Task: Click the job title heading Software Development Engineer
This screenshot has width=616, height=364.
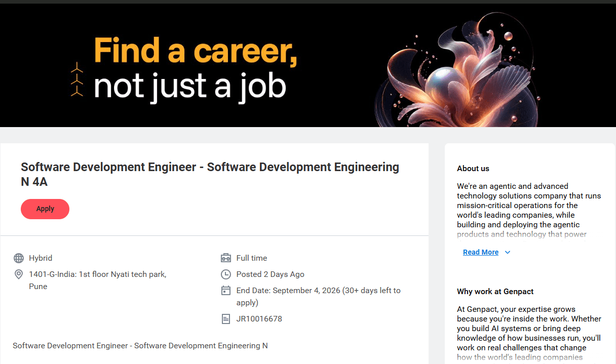Action: pos(210,174)
